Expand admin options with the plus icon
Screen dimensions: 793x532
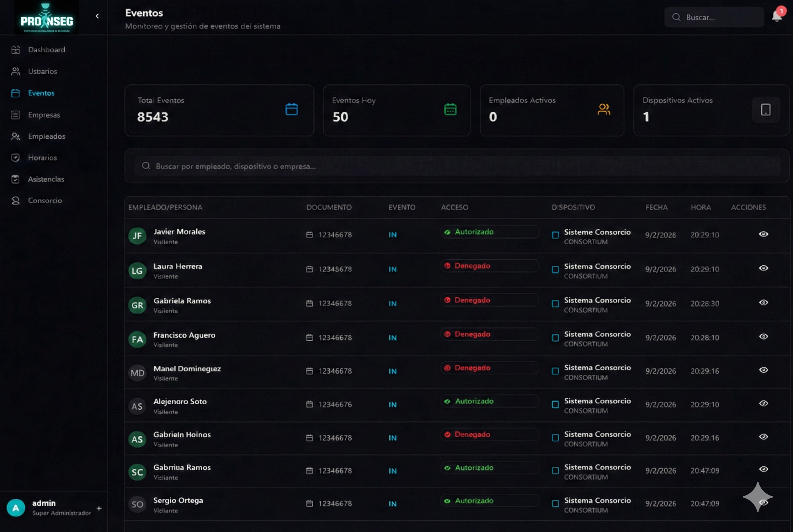click(99, 508)
